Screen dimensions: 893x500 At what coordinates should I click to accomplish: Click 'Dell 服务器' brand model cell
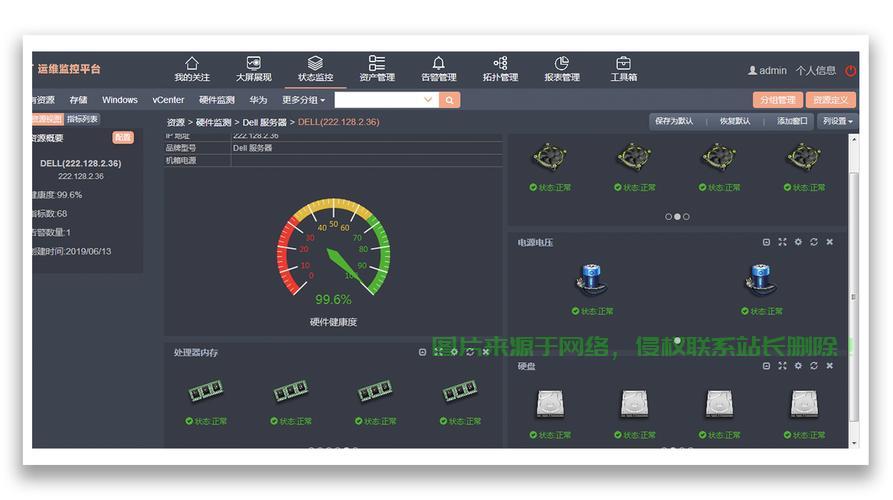[252, 148]
